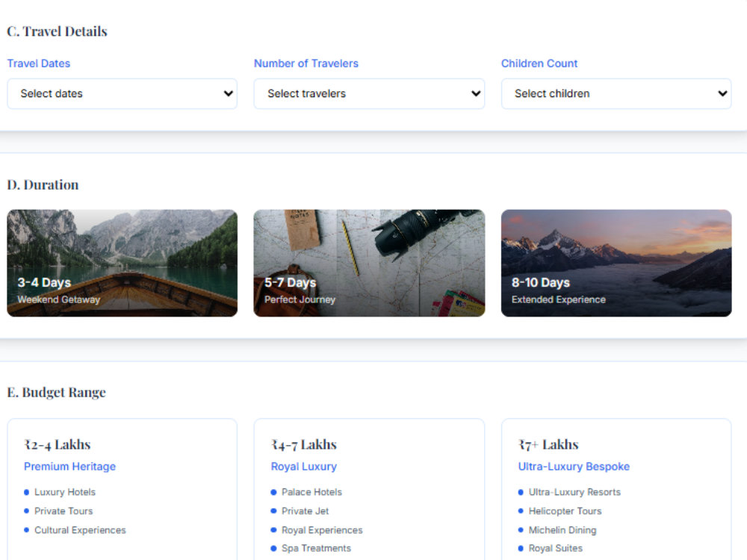747x560 pixels.
Task: Click the Number of Travelers label
Action: 306,63
